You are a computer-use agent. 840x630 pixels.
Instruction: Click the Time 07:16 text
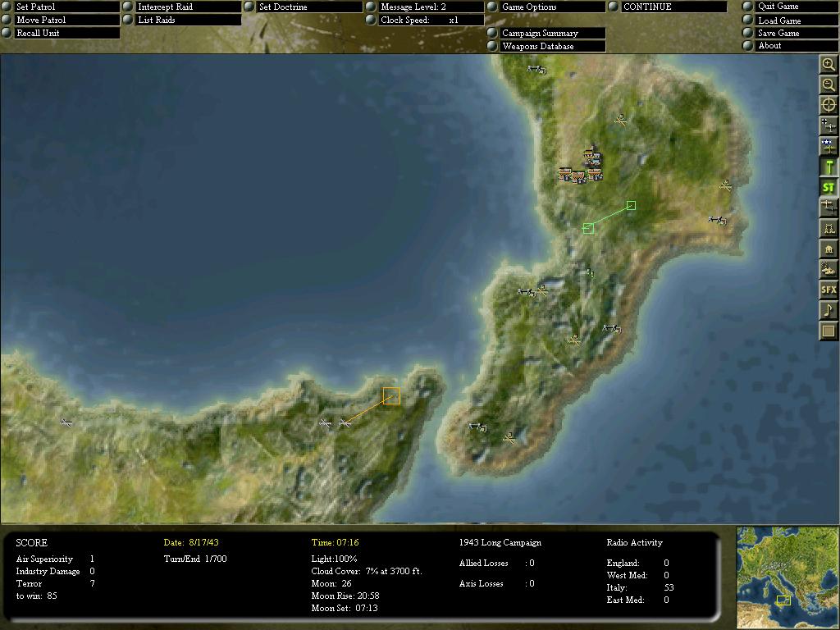tap(336, 543)
